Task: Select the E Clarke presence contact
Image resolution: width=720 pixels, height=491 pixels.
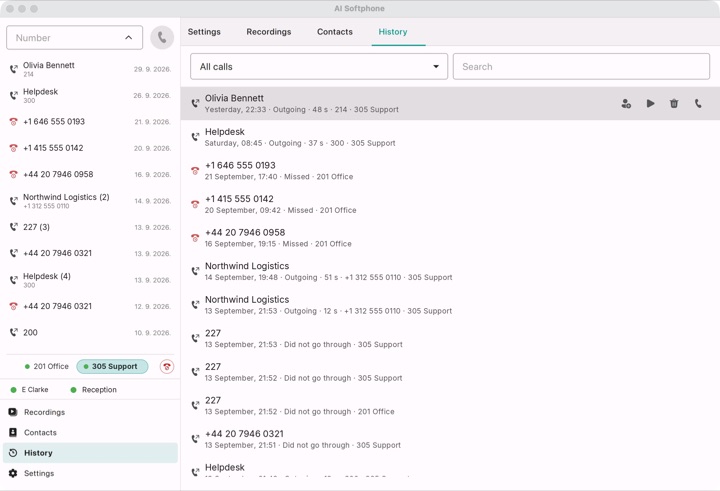Action: [x=29, y=389]
